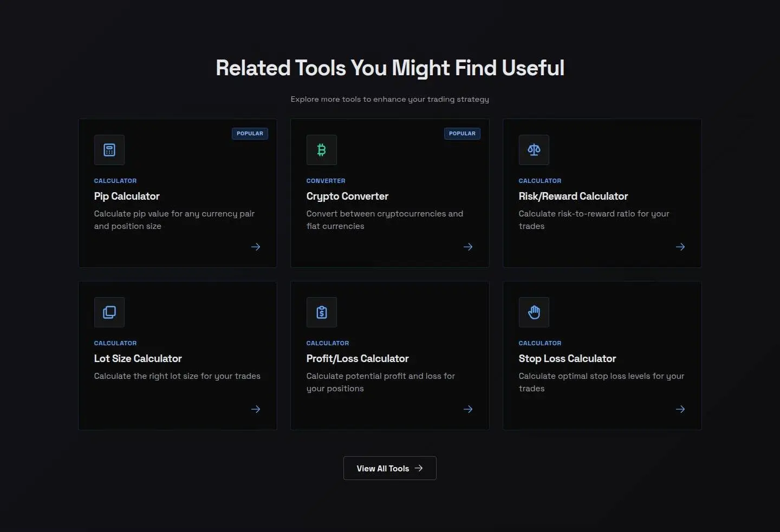Follow the arrow on the Profit/Loss Calculator card

click(x=468, y=409)
